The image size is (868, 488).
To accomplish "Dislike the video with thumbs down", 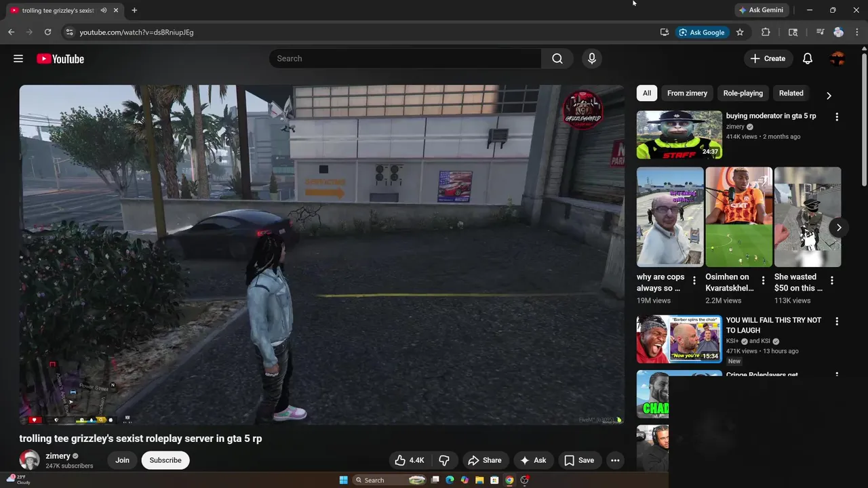I will [x=444, y=460].
